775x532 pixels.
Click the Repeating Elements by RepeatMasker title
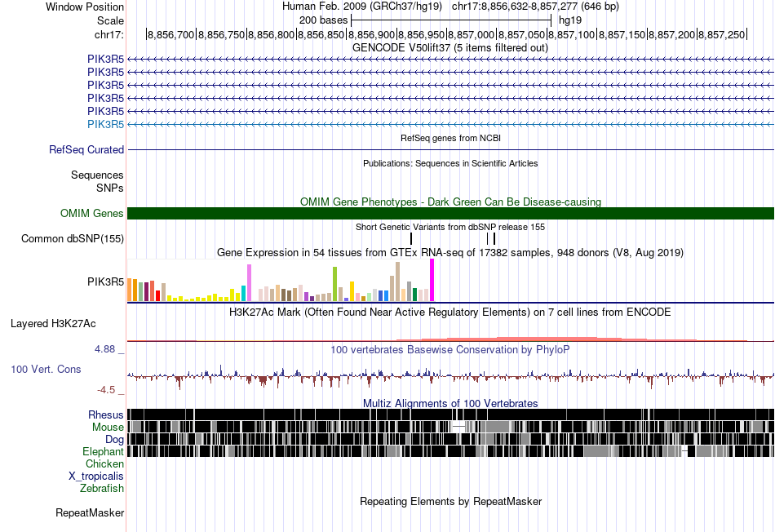click(x=451, y=502)
